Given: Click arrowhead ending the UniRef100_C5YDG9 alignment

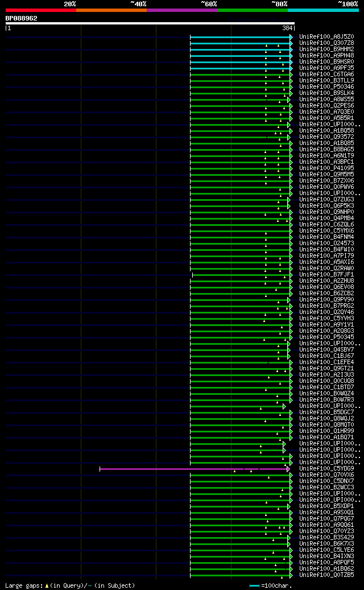Looking at the screenshot, I should coord(288,469).
